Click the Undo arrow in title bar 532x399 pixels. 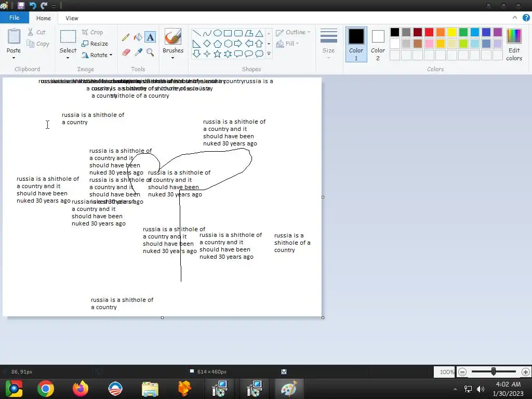[x=33, y=5]
